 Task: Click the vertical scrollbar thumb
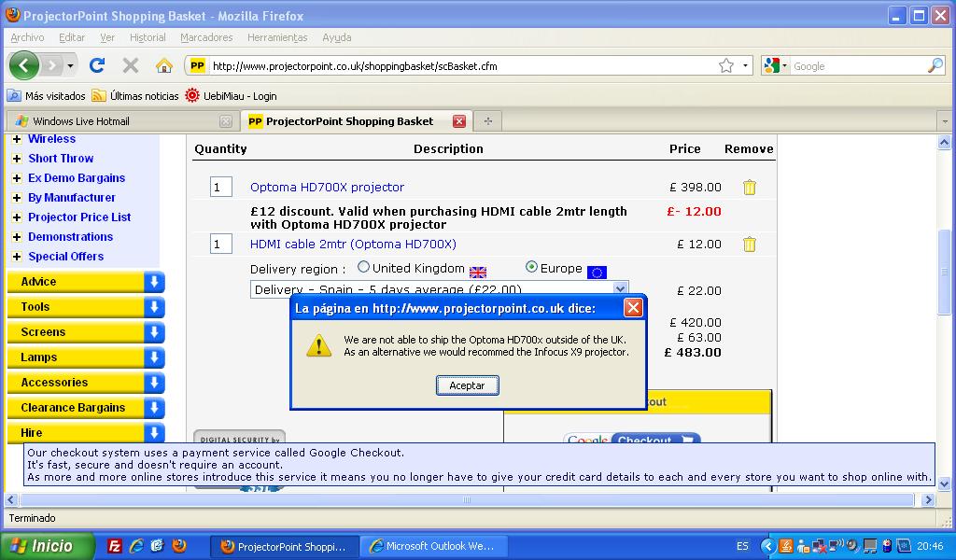(945, 272)
